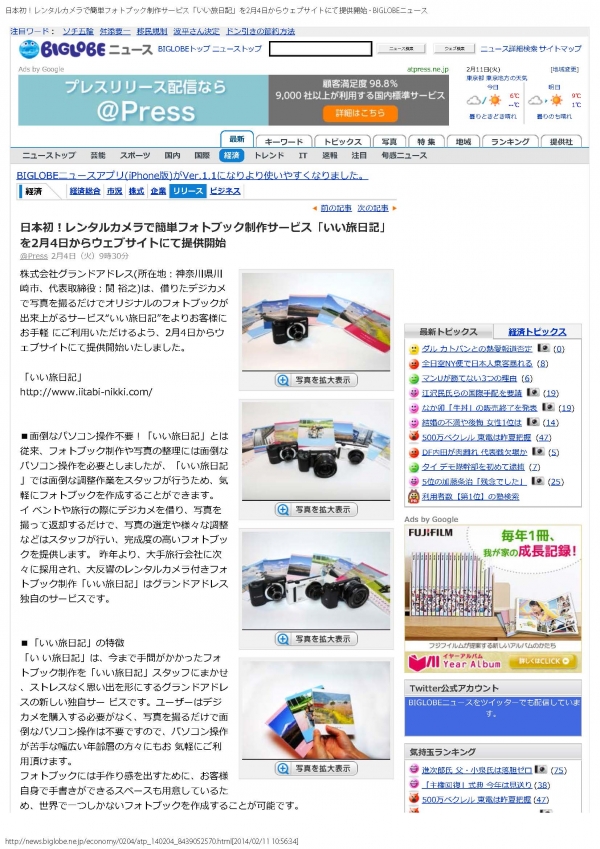
Task: Click 写真を拡大表示 under single black camera photo
Action: (316, 381)
